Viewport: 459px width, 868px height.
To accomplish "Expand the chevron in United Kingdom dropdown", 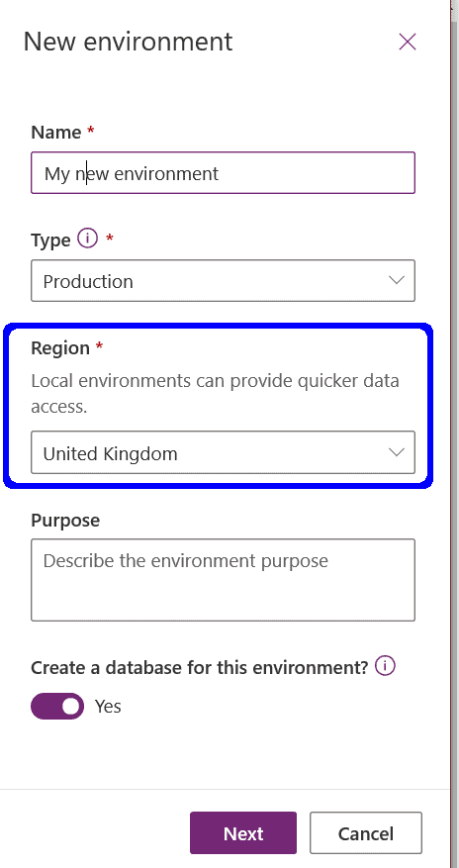I will point(397,453).
